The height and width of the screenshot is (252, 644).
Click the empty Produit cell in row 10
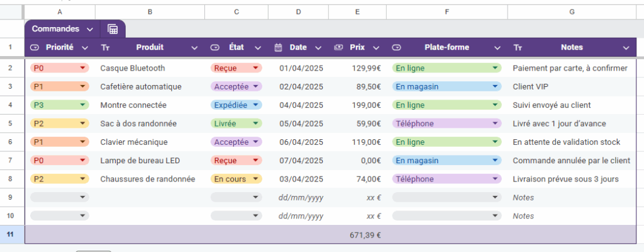coord(150,216)
